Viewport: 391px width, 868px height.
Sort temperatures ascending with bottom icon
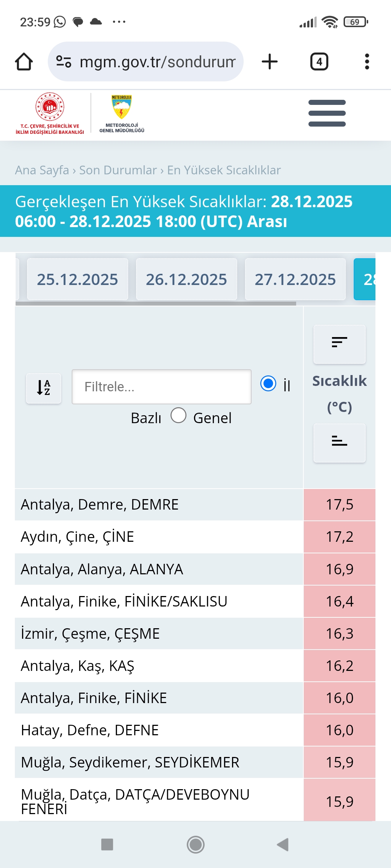340,443
